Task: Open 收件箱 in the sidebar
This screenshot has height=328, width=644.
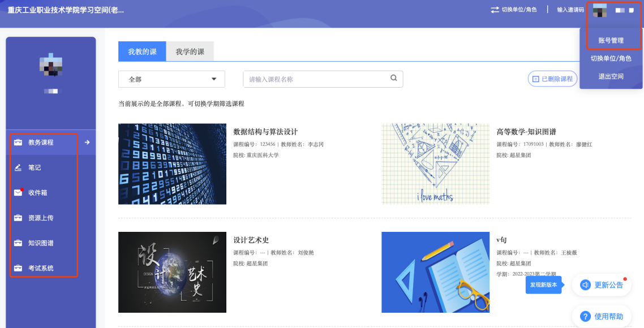Action: 51,192
